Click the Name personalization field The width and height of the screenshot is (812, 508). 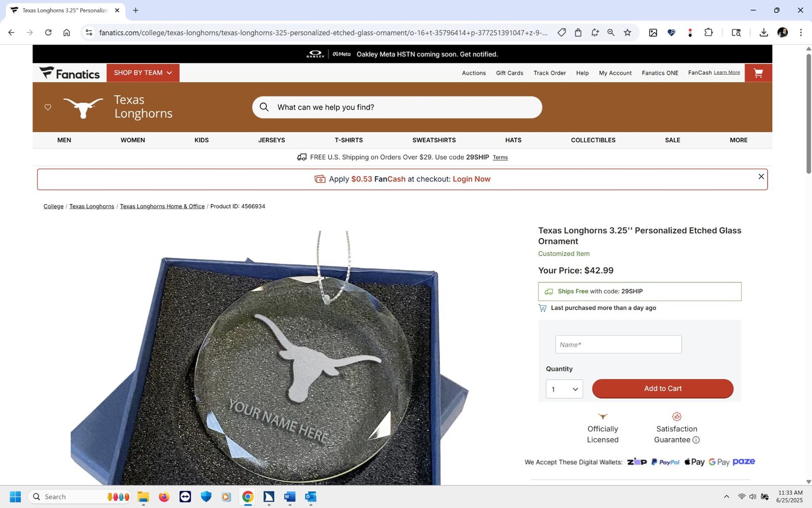tap(618, 344)
